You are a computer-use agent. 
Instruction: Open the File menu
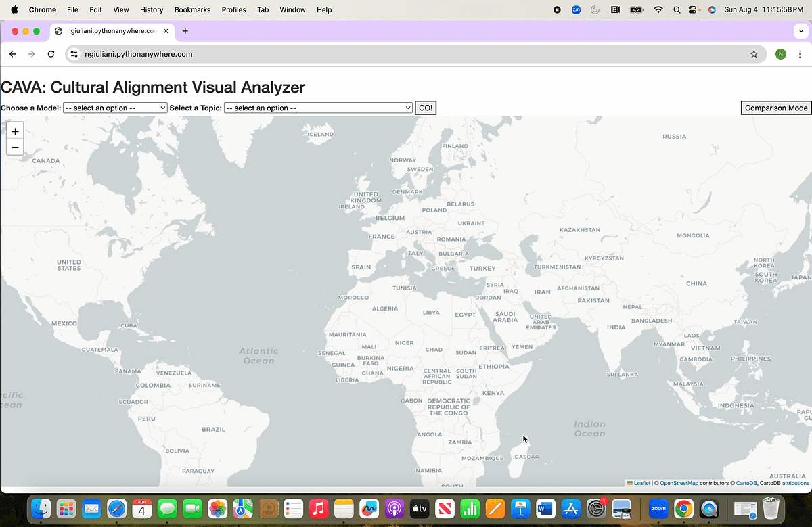point(73,9)
